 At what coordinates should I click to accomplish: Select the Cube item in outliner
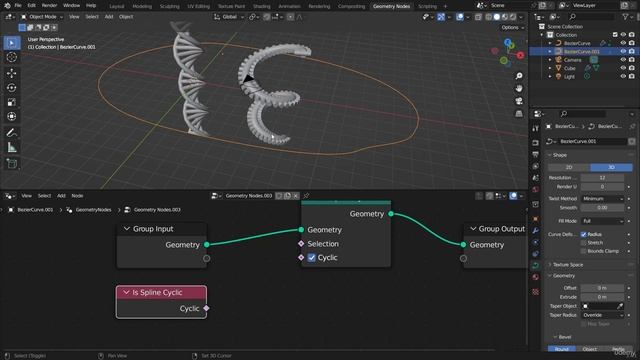pos(569,68)
